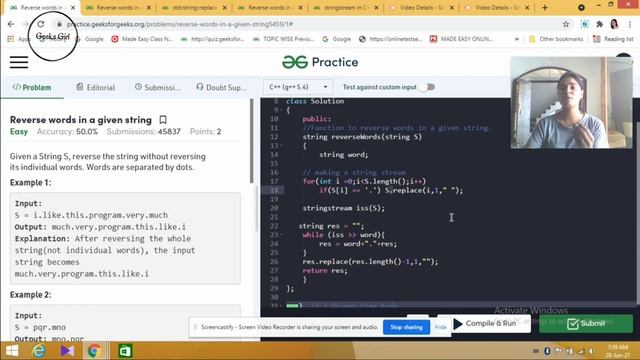Screen dimensions: 640x360
Task: Toggle Test against custom input switch
Action: point(428,87)
